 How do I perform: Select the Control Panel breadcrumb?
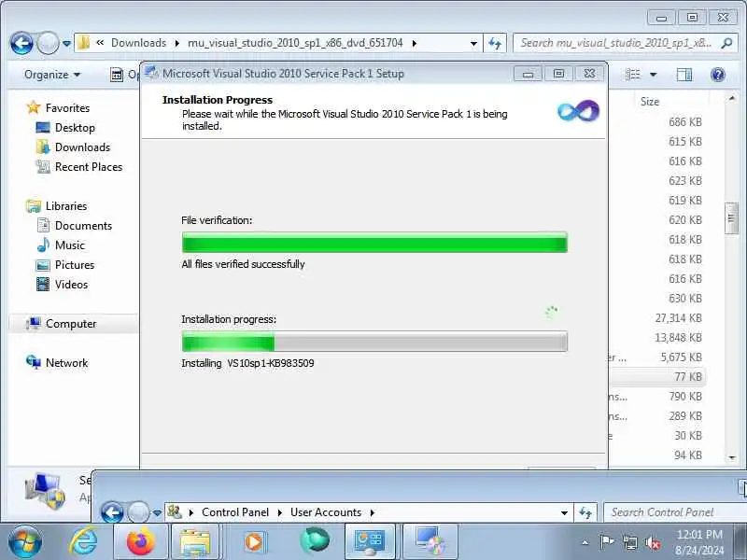(235, 512)
